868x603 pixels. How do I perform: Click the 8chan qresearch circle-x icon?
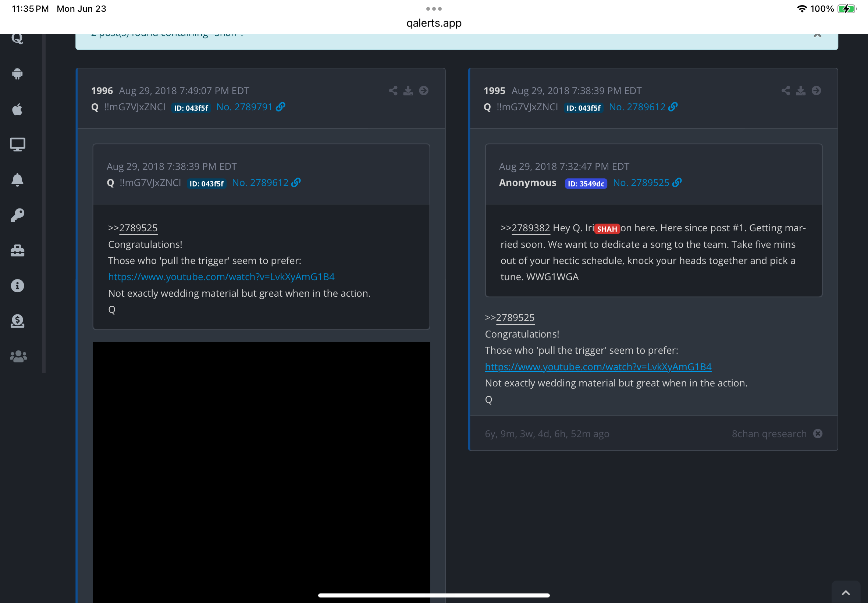[818, 434]
